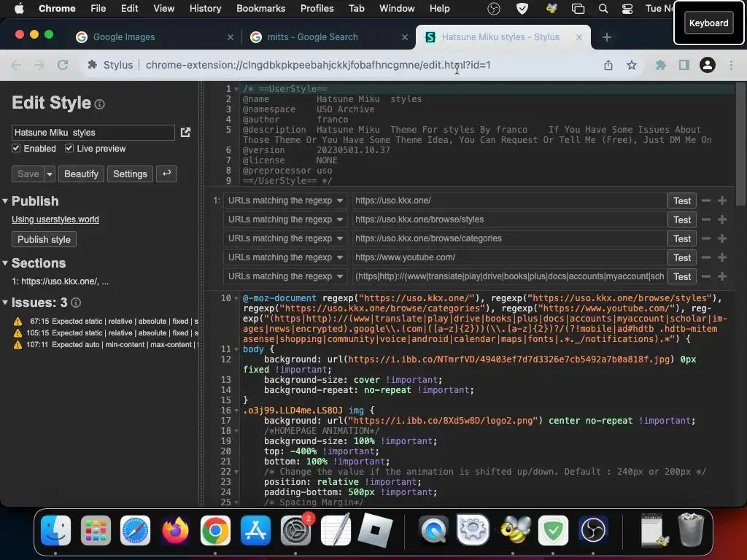747x560 pixels.
Task: Click the warning icon for issue 107:11
Action: (18, 345)
